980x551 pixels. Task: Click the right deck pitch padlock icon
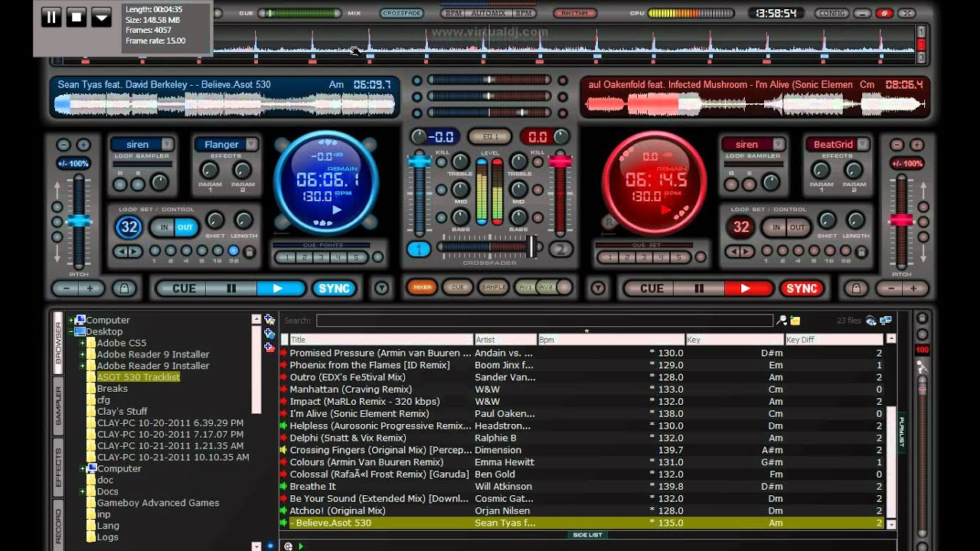click(856, 289)
